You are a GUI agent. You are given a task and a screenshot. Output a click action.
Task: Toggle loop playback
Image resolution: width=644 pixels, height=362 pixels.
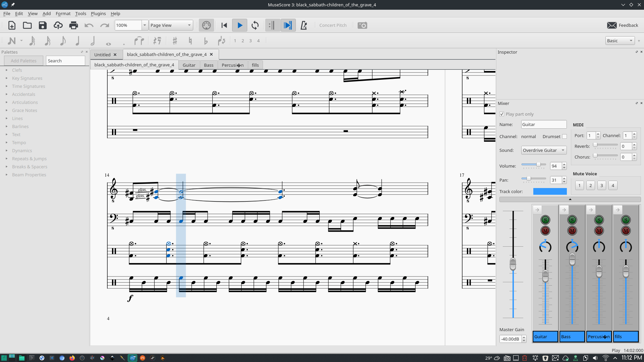[255, 25]
